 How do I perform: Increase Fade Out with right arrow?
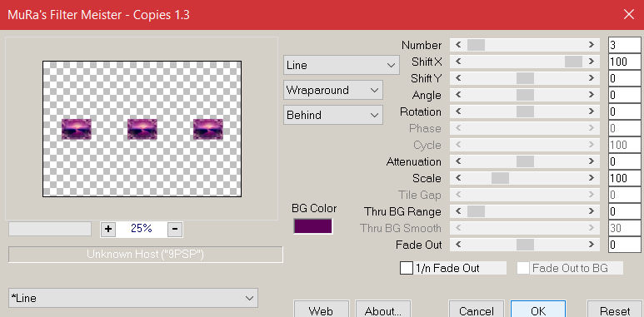(591, 245)
